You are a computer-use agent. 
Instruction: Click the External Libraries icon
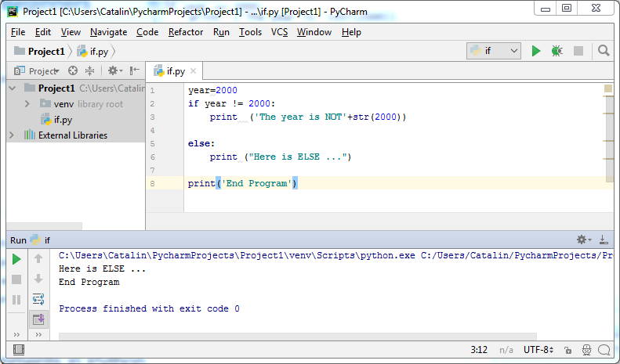pos(29,135)
